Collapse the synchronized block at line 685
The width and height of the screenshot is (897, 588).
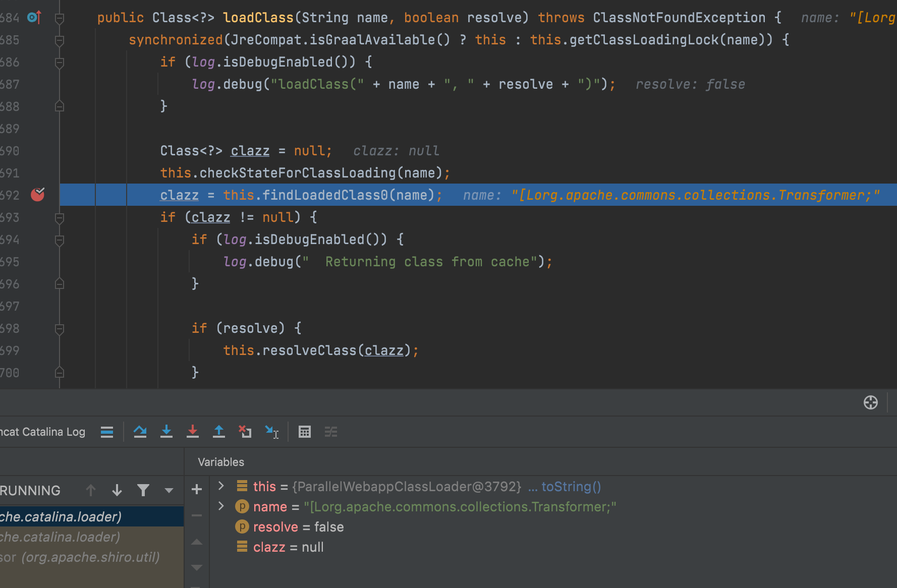pyautogui.click(x=60, y=41)
